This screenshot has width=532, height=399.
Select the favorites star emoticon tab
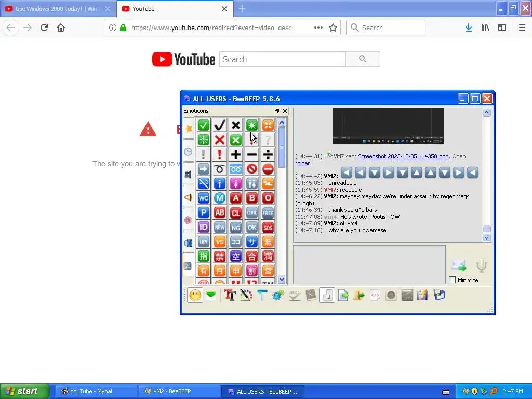(x=188, y=129)
